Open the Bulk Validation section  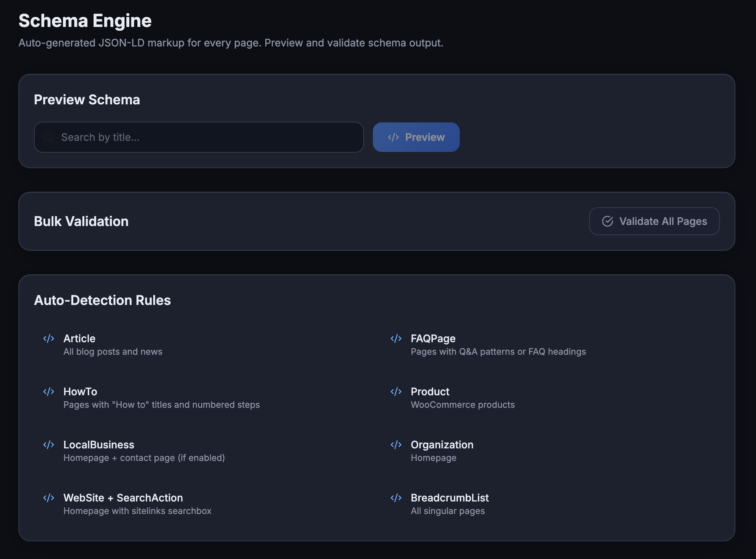tap(81, 221)
